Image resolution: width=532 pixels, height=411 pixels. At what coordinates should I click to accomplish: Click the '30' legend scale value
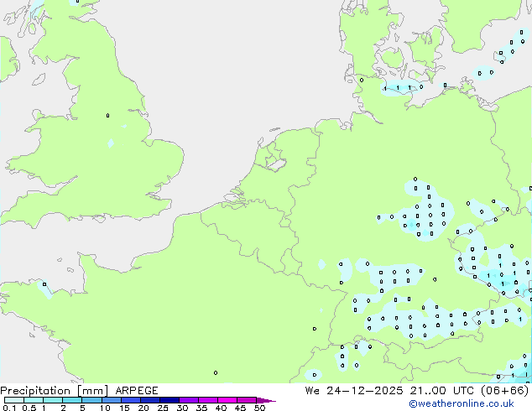point(182,408)
